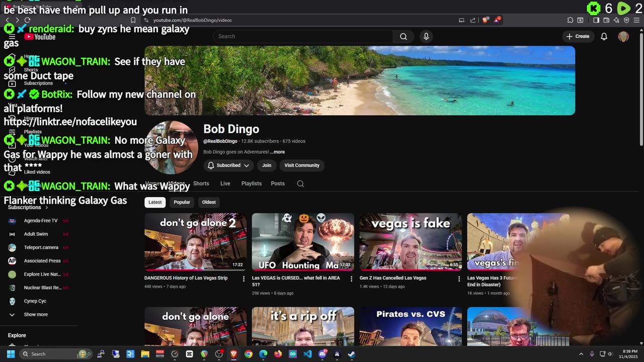This screenshot has height=362, width=644.
Task: Click into the YouTube search field
Action: [x=303, y=36]
